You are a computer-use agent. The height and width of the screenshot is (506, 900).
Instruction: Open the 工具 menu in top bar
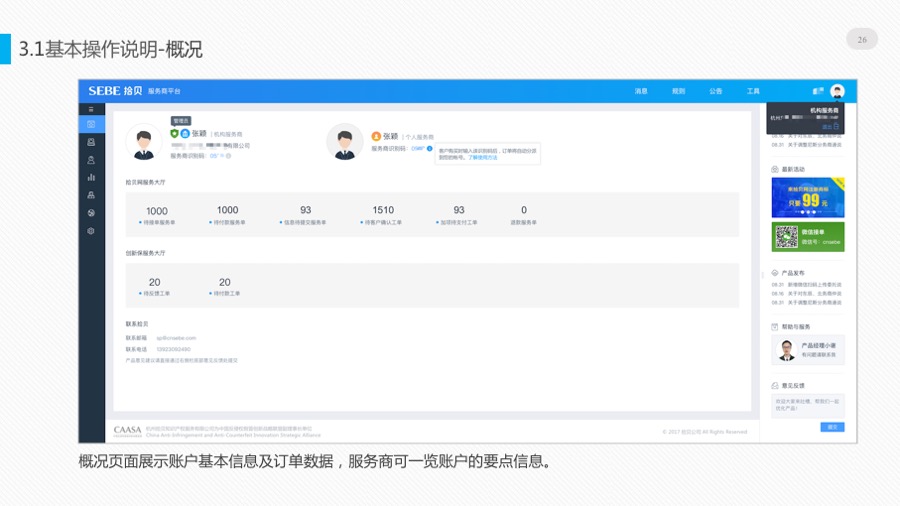pos(753,91)
